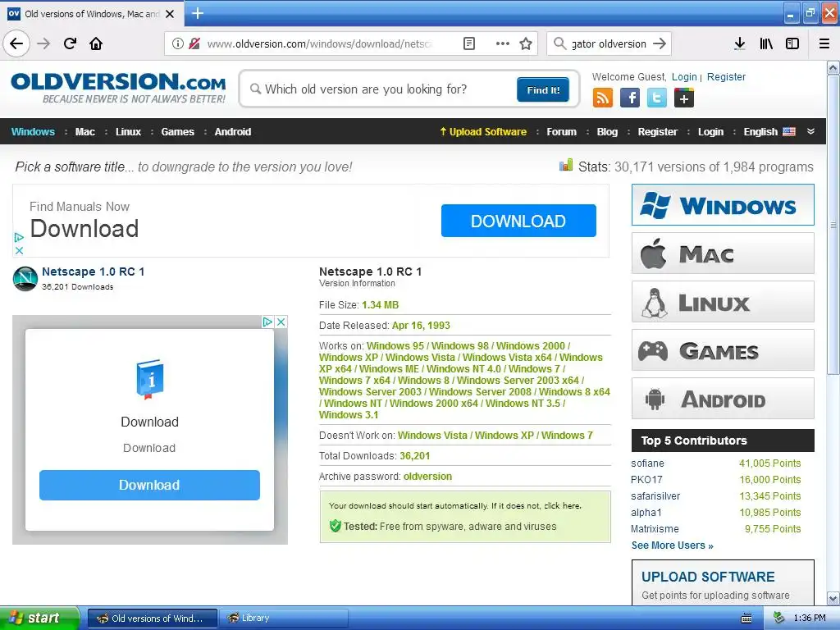This screenshot has width=840, height=630.
Task: Open a new browser tab
Action: click(198, 13)
